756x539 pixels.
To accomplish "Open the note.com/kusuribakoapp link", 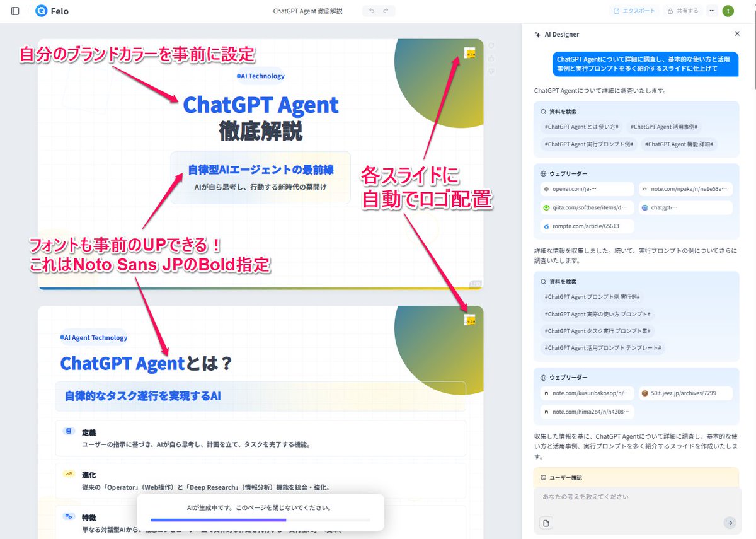I will point(587,393).
